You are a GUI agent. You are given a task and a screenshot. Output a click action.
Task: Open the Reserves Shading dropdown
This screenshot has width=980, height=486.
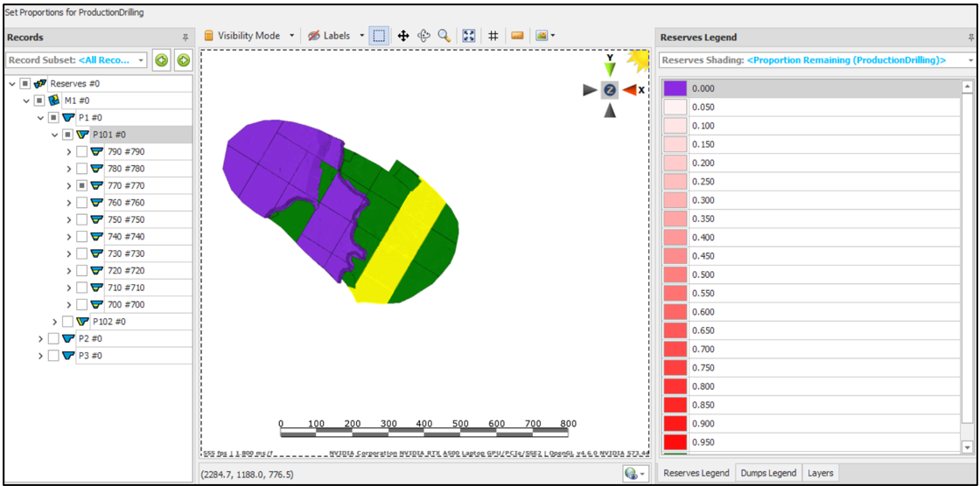(817, 60)
